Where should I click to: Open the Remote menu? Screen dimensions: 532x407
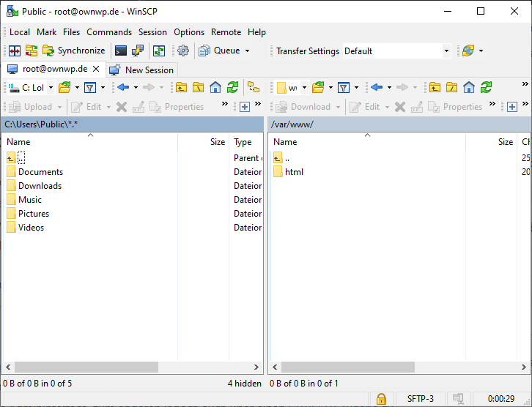click(x=226, y=32)
